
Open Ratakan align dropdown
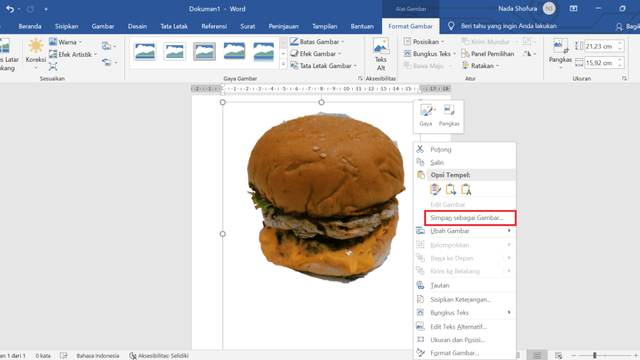coord(480,65)
